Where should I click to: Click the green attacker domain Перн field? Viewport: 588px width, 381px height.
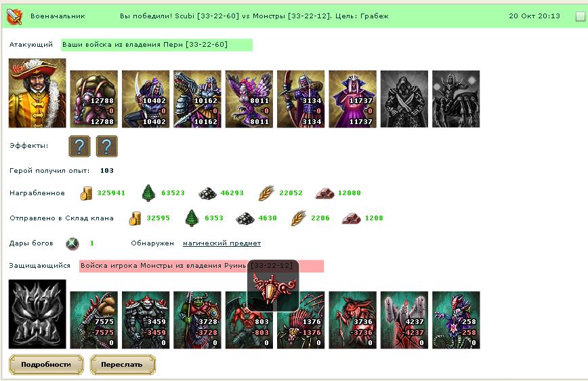pos(156,45)
